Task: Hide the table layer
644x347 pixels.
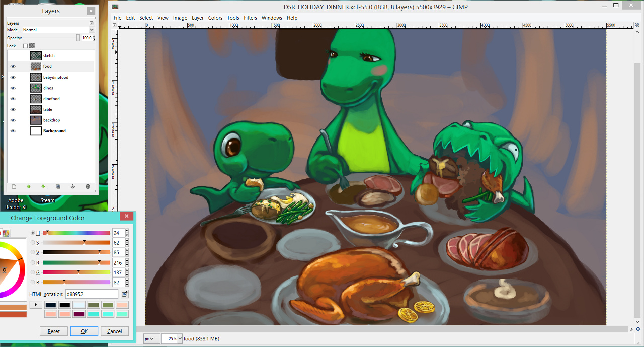Action: click(13, 109)
